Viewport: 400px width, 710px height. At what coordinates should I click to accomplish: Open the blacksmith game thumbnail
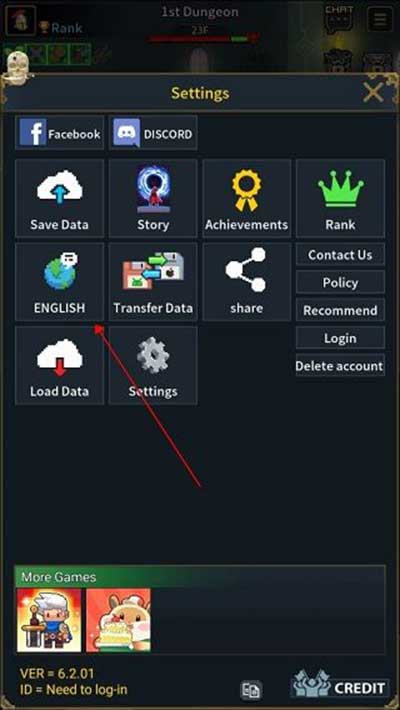point(49,620)
